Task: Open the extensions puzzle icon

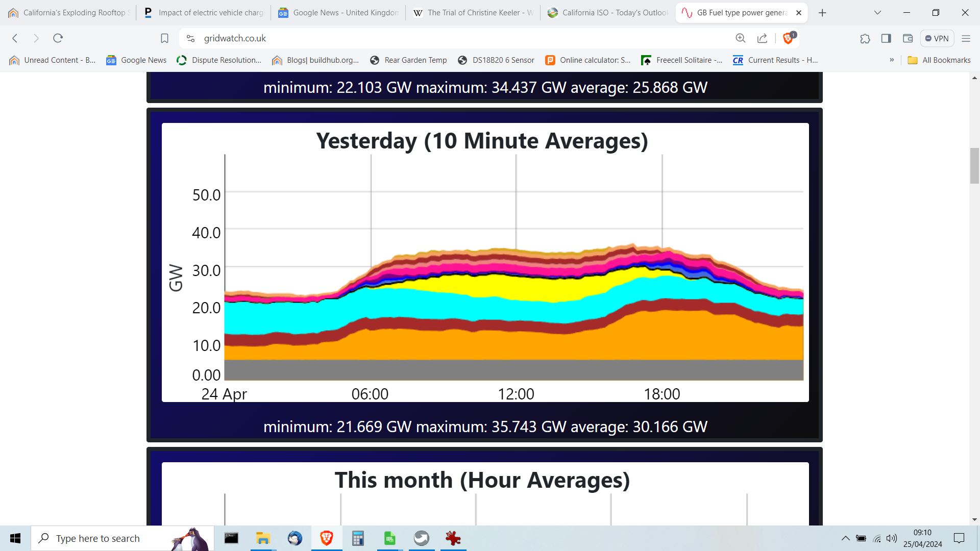Action: coord(865,38)
